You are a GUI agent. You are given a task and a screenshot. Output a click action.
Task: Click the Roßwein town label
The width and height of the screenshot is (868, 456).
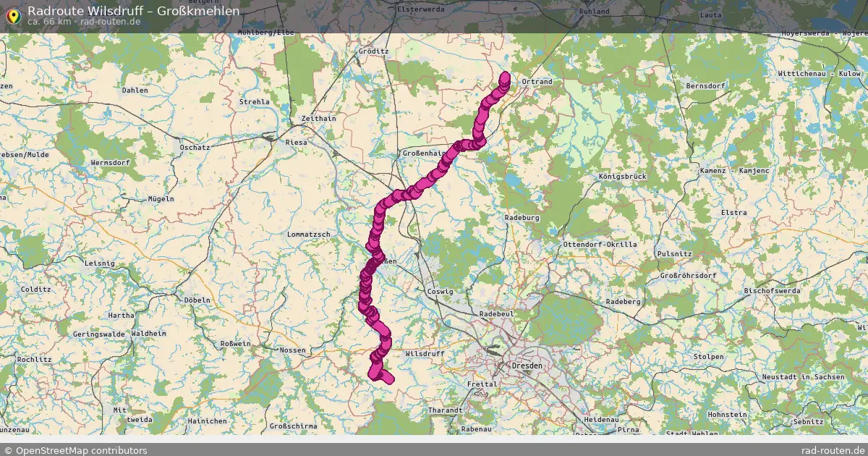coord(237,344)
